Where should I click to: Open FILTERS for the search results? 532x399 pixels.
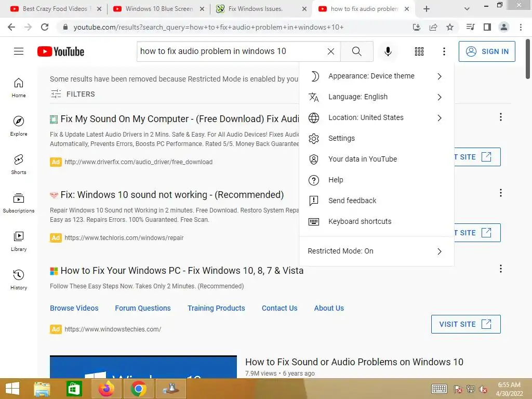point(73,94)
